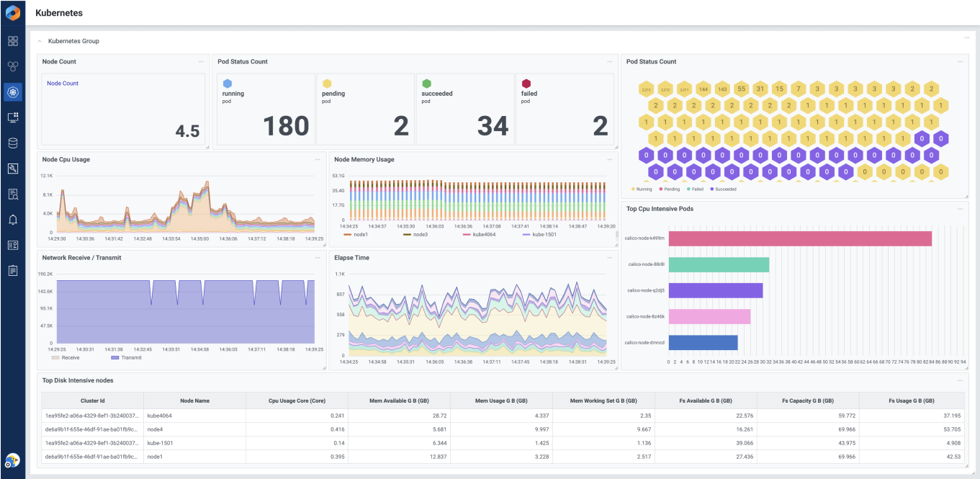
Task: Toggle Succeeded in hexagon chart legend
Action: click(x=725, y=189)
